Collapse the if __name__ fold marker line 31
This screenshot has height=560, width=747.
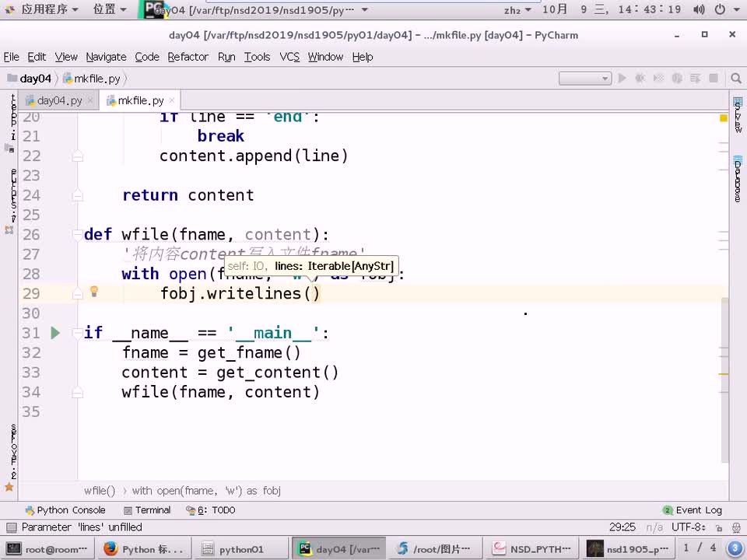(x=77, y=332)
